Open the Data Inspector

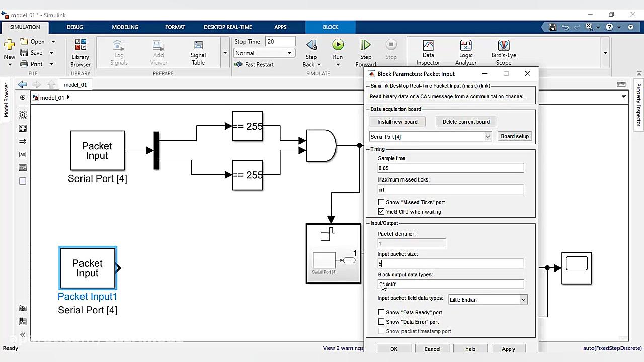click(428, 53)
